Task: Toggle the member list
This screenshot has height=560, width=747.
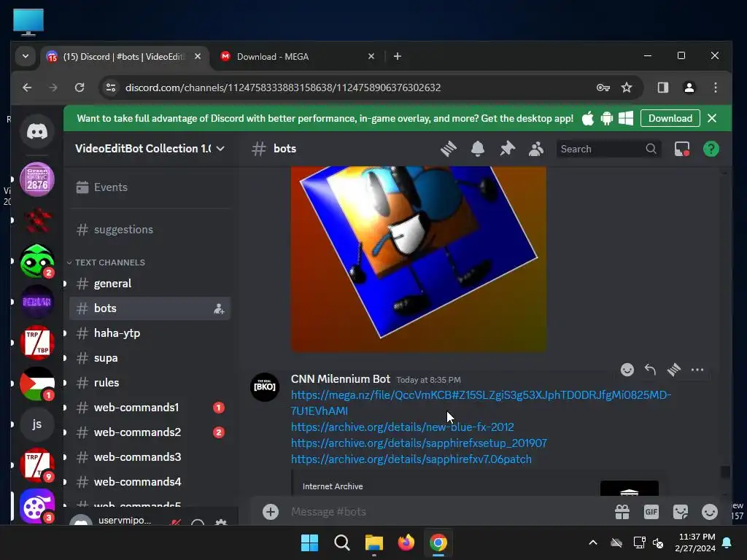Action: [x=536, y=149]
